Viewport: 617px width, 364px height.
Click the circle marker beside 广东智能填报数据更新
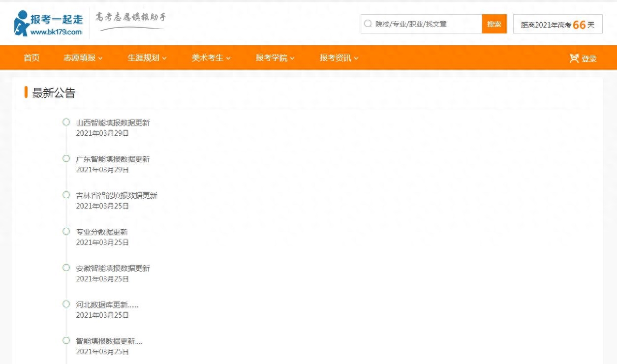(66, 158)
